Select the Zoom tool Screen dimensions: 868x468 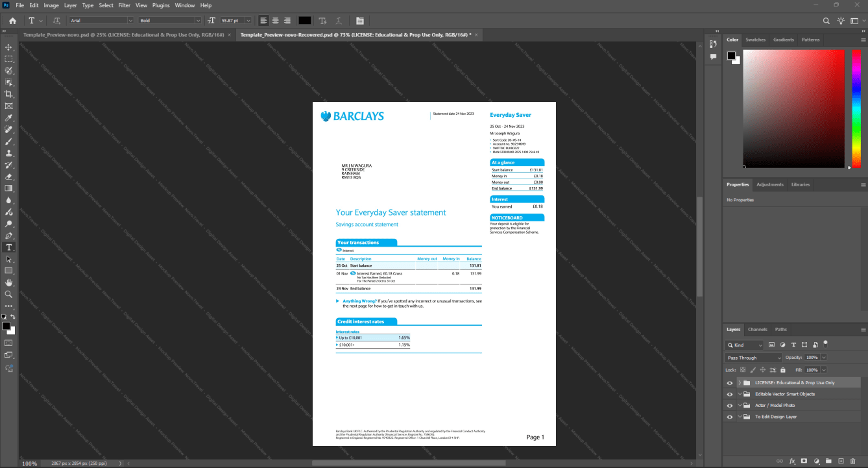coord(9,294)
